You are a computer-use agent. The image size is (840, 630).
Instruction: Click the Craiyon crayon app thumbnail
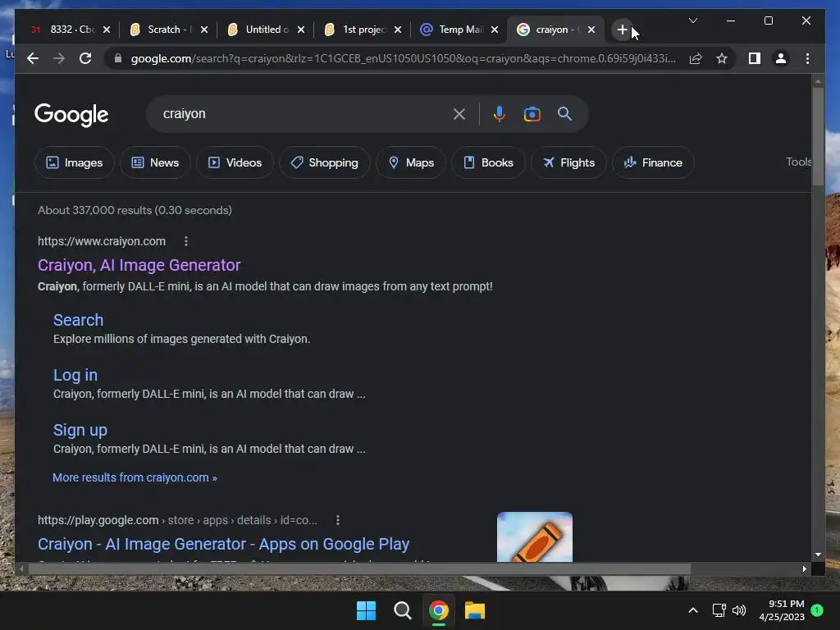tap(535, 536)
